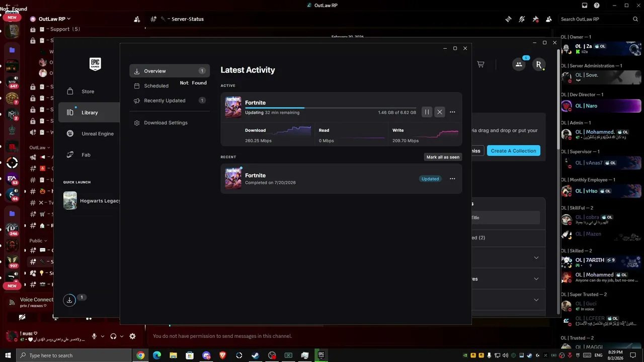The image size is (644, 362).
Task: Open Discord inbox
Action: 585,6
